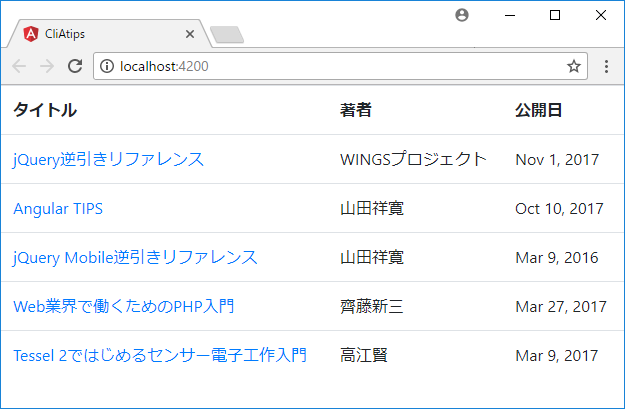625x409 pixels.
Task: Select the CliAtips tab
Action: pos(108,34)
